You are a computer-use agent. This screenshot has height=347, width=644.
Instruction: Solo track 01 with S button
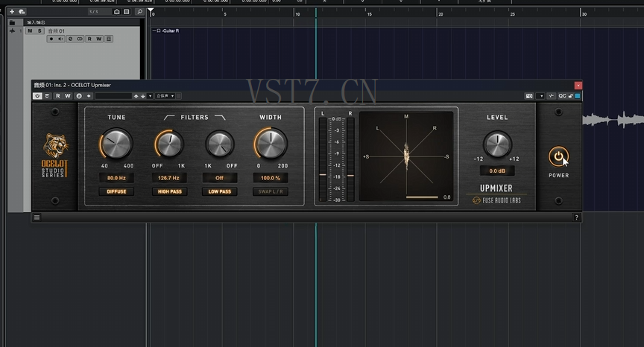[x=40, y=31]
